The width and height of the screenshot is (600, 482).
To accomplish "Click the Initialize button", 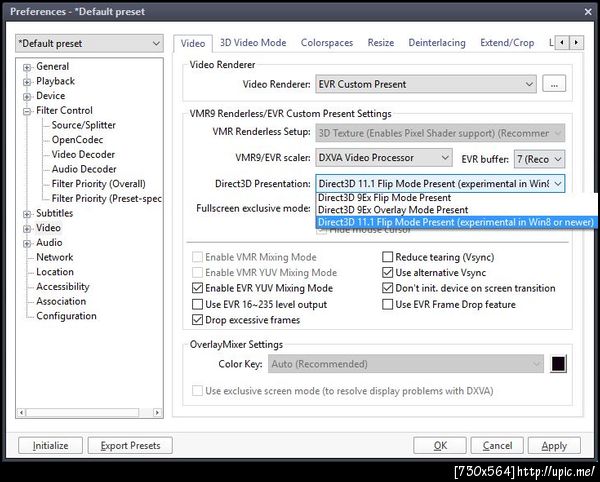I will click(x=51, y=446).
